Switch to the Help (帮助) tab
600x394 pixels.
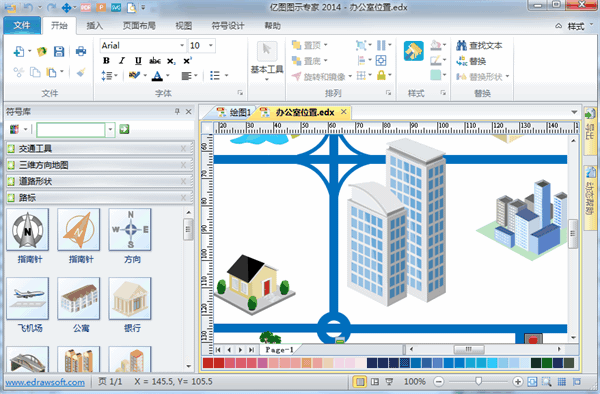pos(272,26)
